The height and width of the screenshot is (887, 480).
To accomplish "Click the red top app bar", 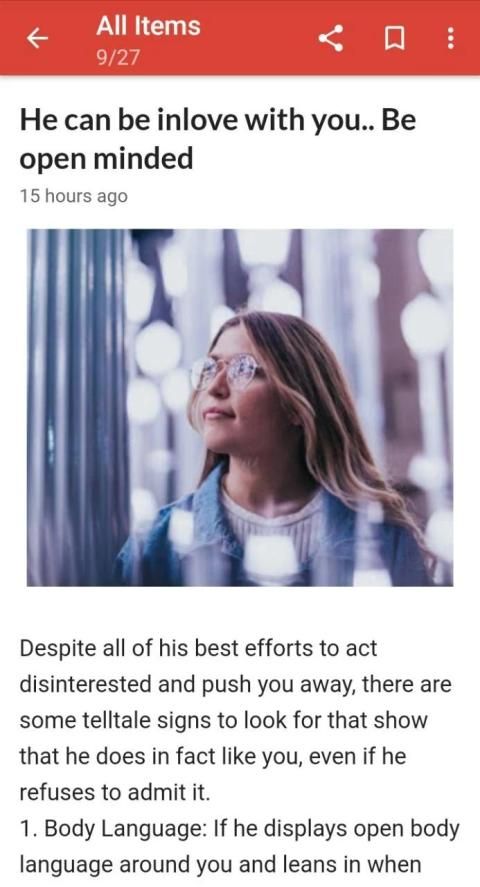I will pyautogui.click(x=240, y=37).
